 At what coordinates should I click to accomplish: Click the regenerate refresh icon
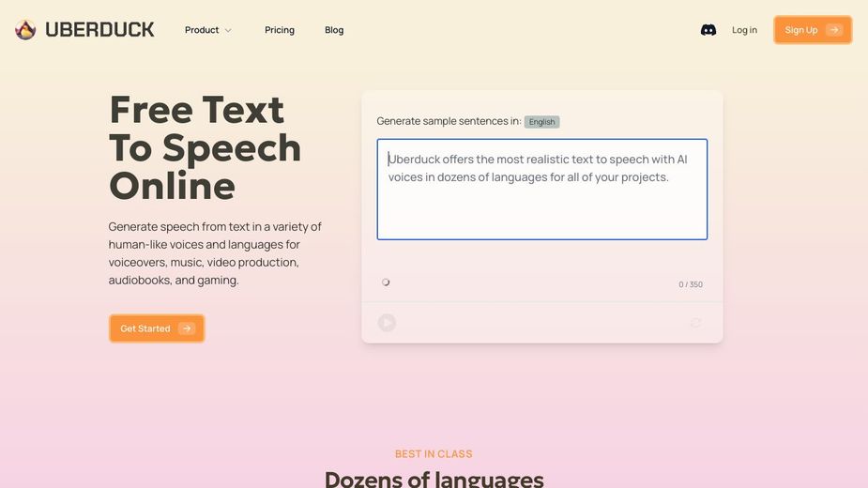[x=695, y=323]
